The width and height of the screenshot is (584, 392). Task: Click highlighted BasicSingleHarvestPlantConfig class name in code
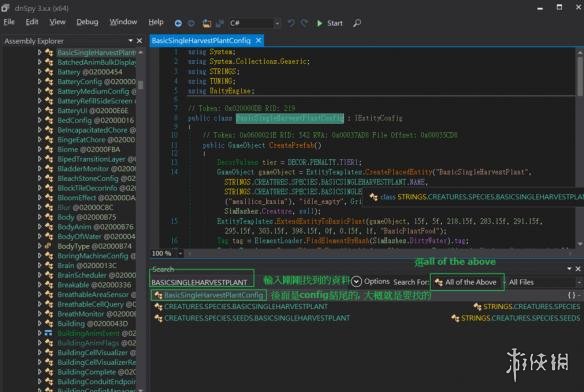290,118
